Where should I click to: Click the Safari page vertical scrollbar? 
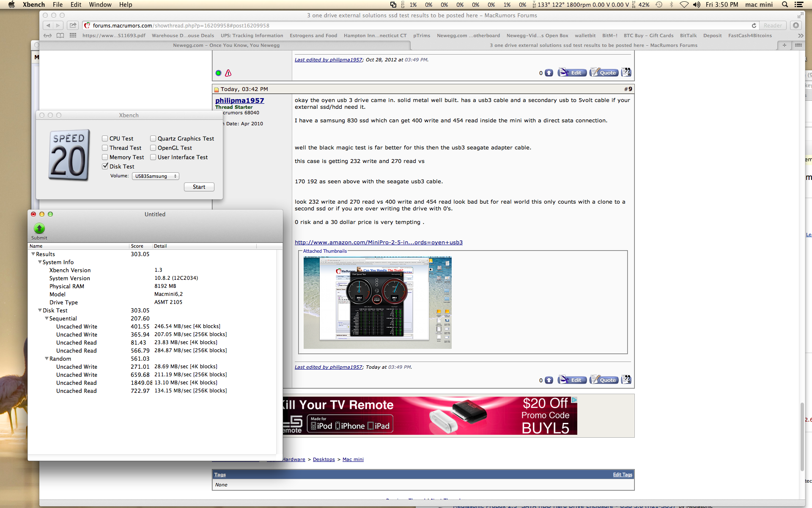coord(802,436)
